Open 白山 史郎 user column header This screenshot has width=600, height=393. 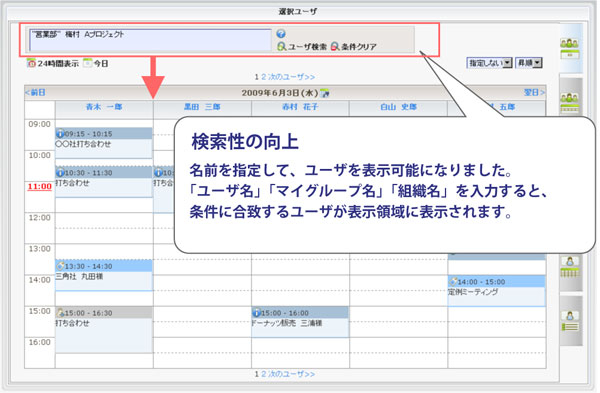coord(398,107)
